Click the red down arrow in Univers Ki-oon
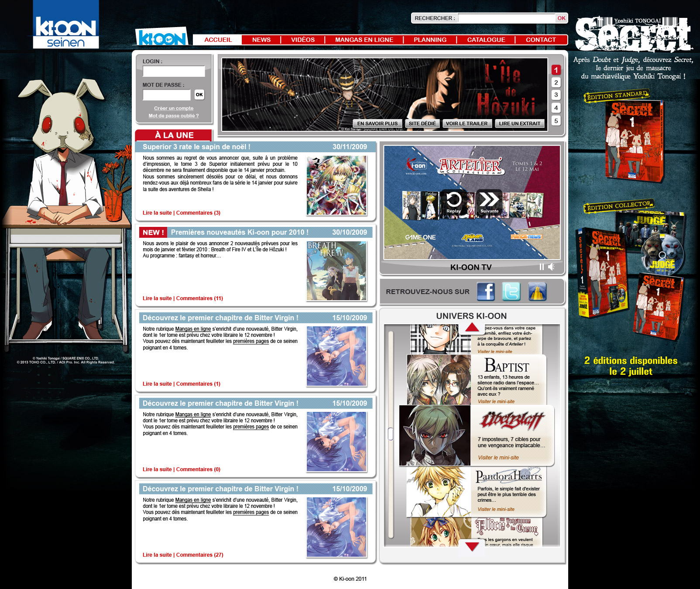This screenshot has width=700, height=589. [472, 546]
